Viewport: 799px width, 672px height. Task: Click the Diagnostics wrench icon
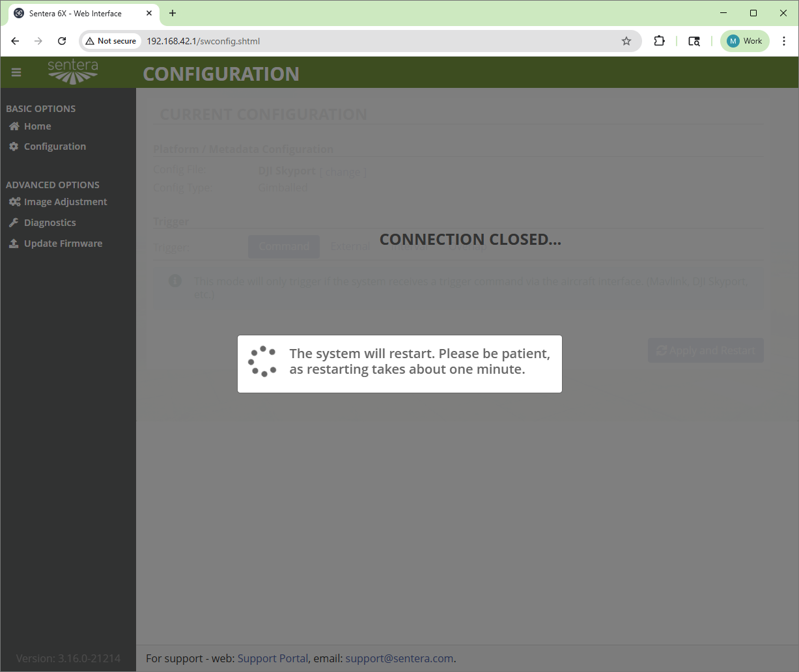pos(14,223)
